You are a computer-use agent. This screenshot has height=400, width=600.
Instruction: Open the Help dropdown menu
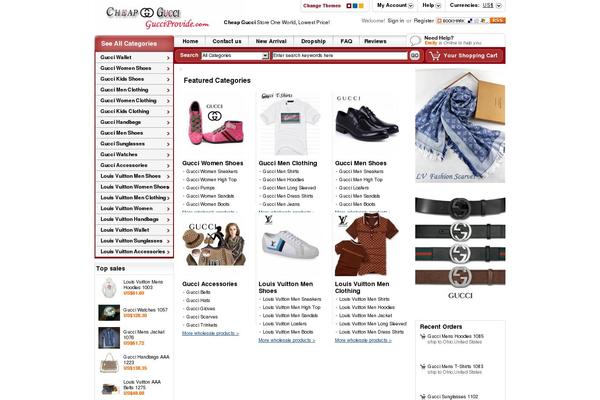pyautogui.click(x=431, y=5)
